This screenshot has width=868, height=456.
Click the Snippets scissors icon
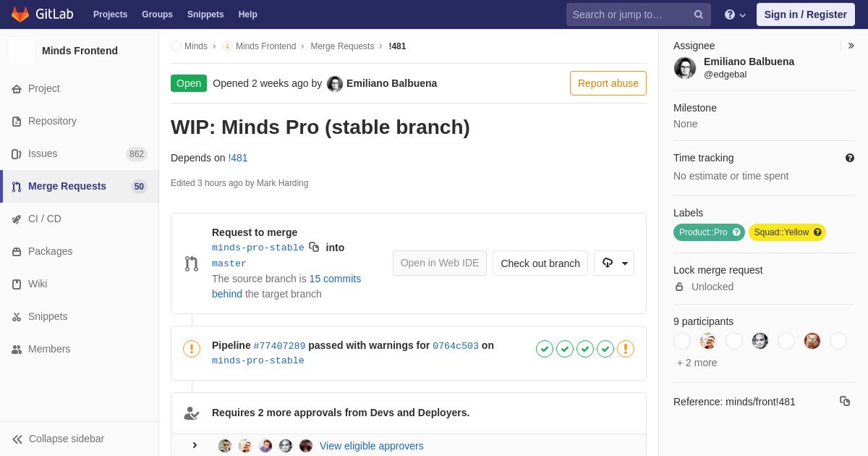(x=17, y=317)
